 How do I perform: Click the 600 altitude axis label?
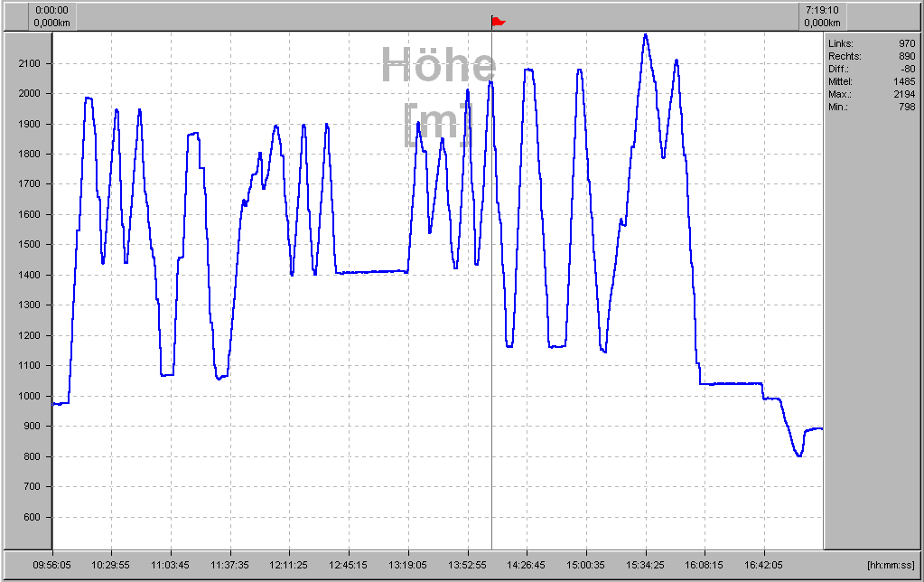click(x=32, y=517)
